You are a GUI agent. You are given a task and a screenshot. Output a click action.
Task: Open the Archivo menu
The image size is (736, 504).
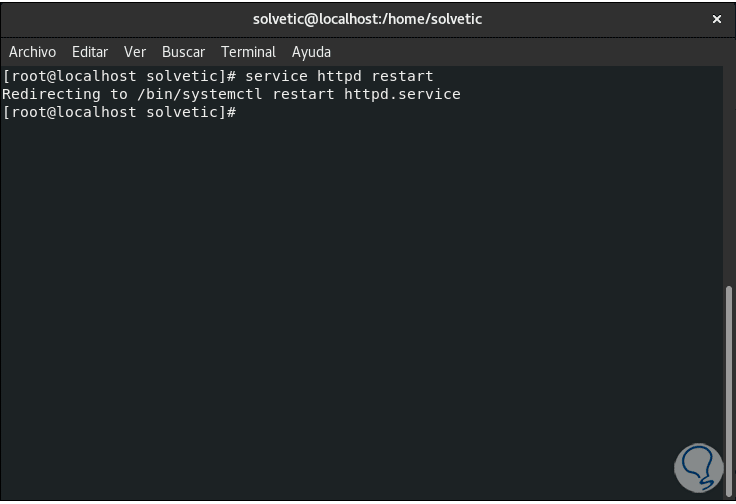pos(32,52)
